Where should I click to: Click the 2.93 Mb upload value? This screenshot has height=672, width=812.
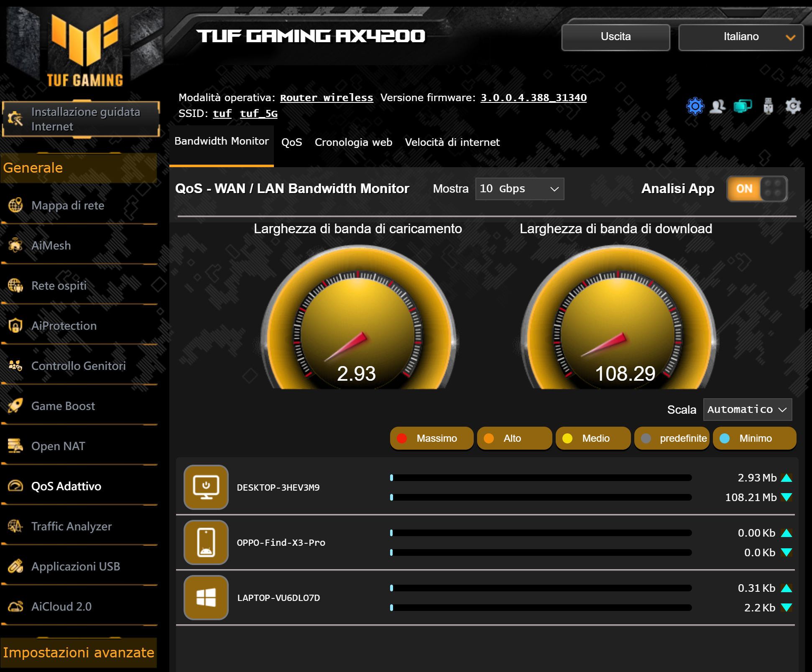(x=757, y=478)
